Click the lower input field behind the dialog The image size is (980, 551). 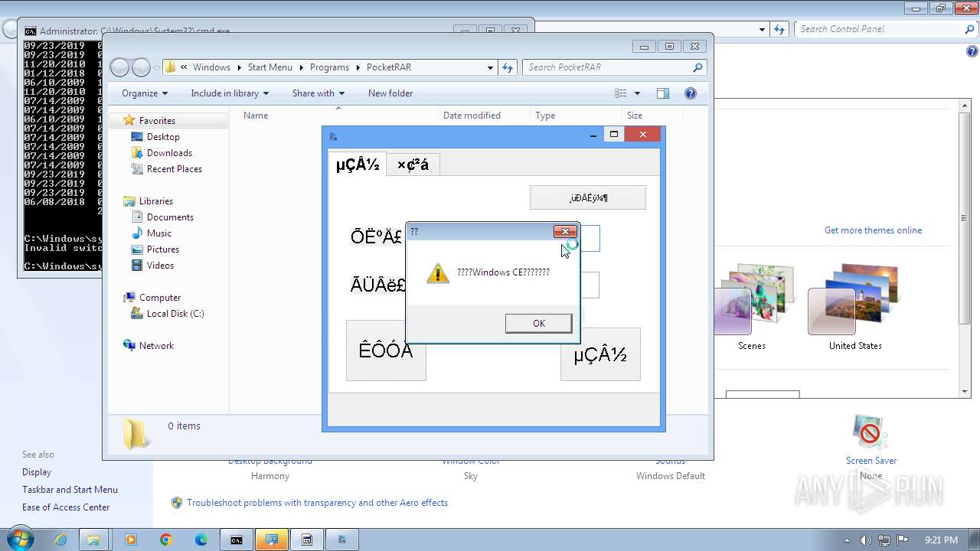590,285
